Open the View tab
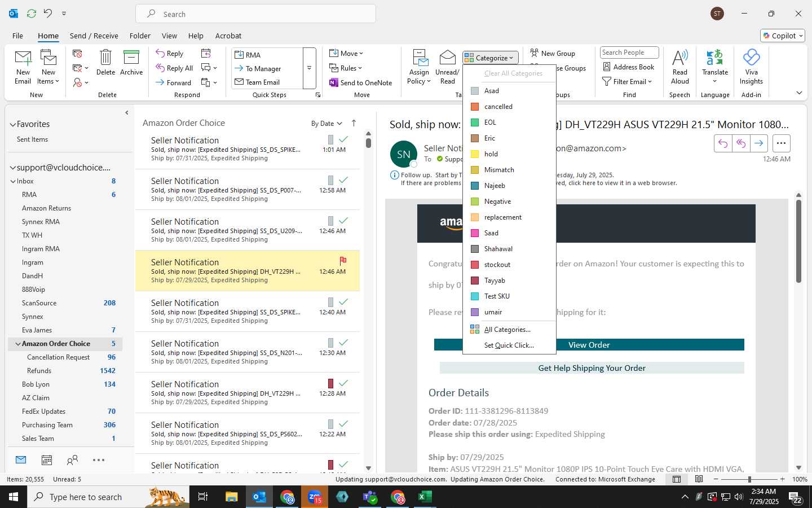 [x=169, y=36]
